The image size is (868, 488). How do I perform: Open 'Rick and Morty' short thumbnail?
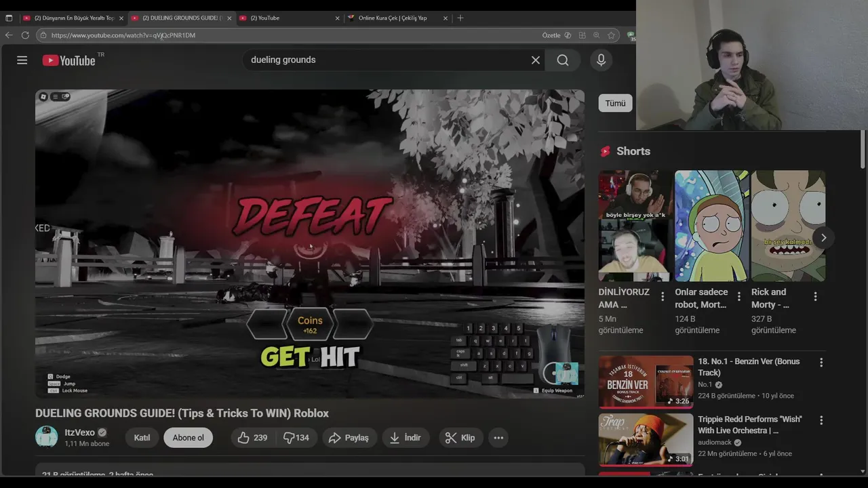click(x=788, y=226)
